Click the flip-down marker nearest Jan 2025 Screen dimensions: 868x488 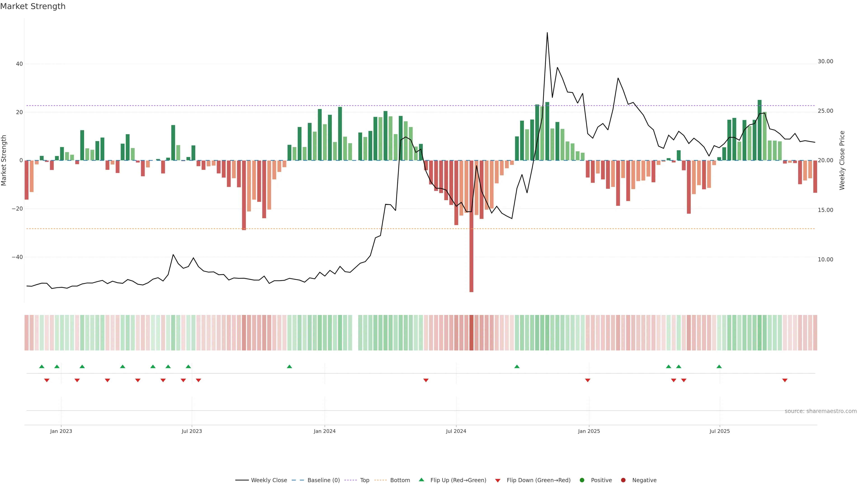pos(588,380)
